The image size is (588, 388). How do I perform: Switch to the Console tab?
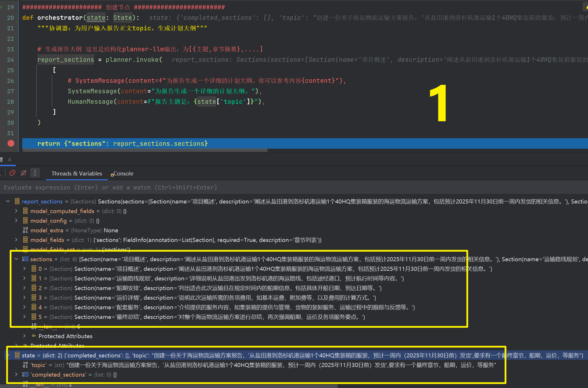click(123, 174)
